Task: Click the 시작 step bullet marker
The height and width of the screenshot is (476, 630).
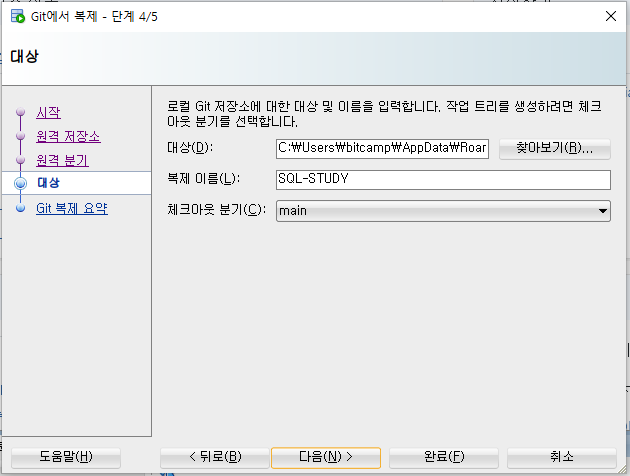Action: [20, 112]
